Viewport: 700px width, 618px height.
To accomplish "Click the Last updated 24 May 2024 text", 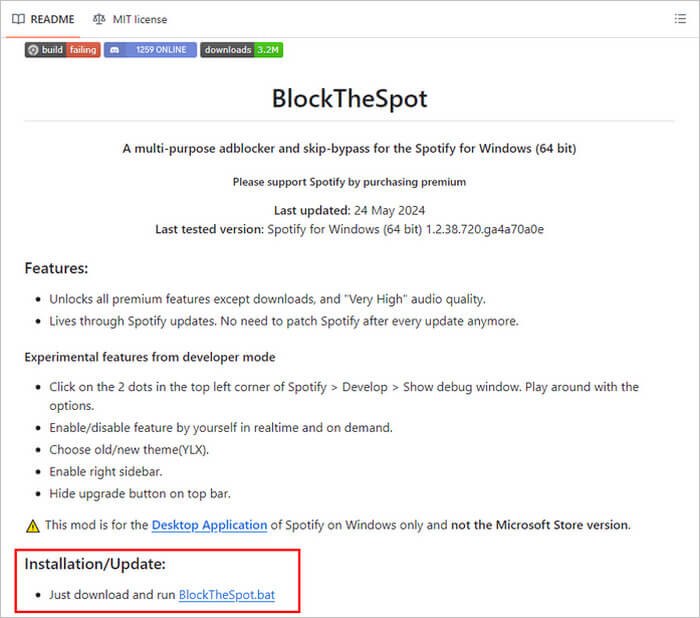I will click(349, 211).
